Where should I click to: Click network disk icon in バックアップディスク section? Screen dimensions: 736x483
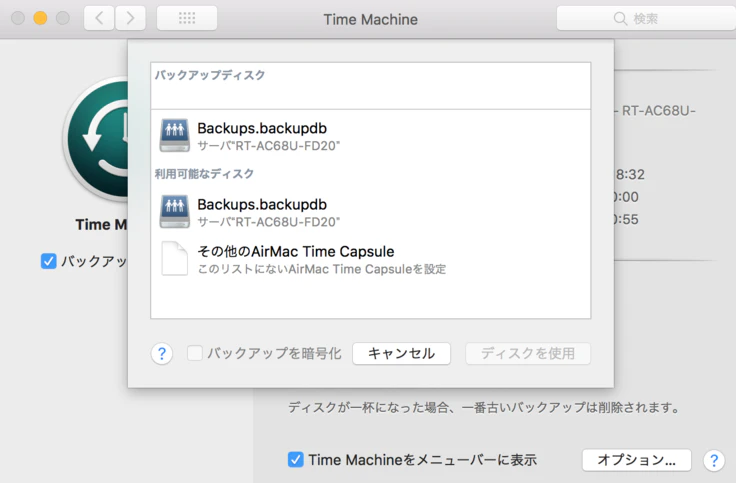[x=175, y=135]
